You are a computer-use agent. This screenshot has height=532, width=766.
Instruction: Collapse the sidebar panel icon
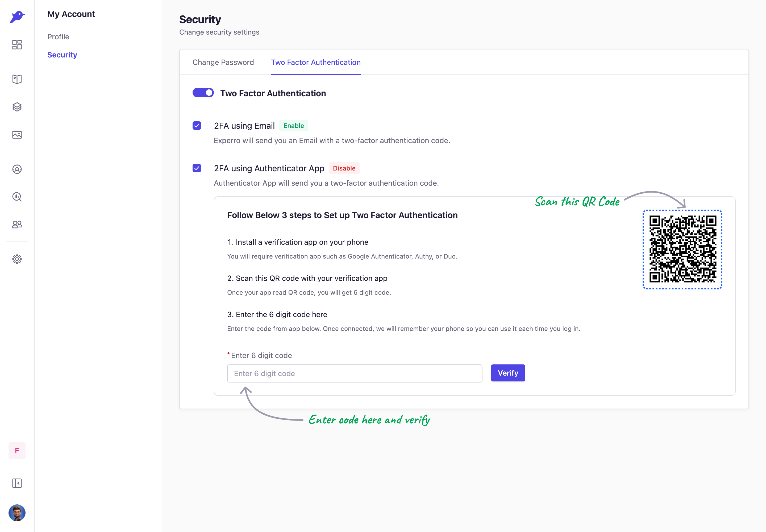(x=17, y=483)
